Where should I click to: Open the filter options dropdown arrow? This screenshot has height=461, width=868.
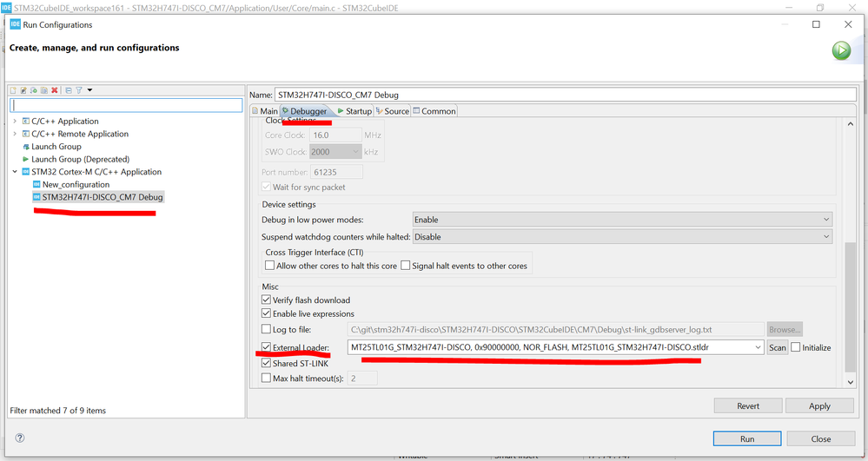tap(89, 90)
